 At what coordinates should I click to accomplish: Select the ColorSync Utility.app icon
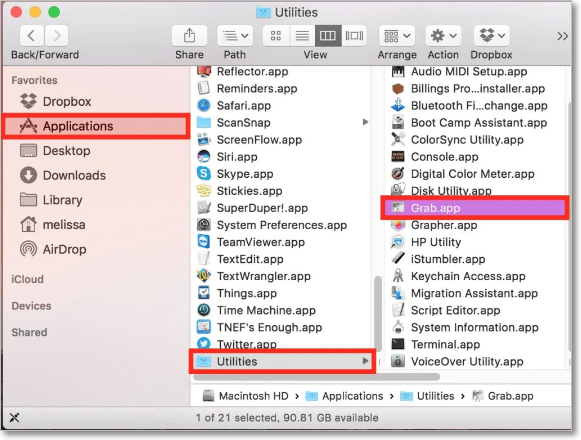[398, 139]
